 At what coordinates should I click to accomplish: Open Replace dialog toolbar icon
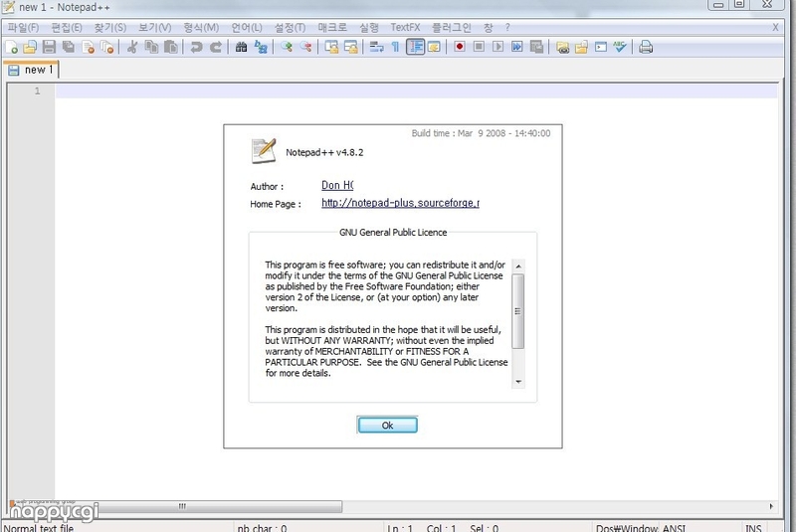coord(261,47)
